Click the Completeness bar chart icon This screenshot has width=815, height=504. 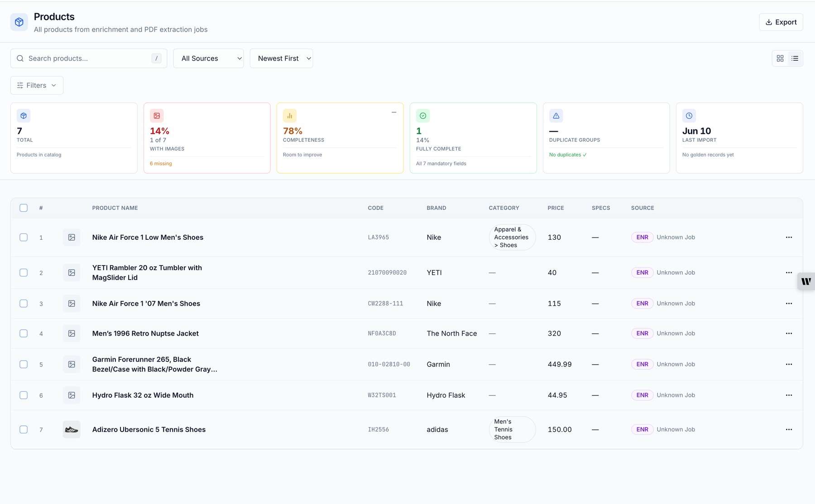point(290,116)
